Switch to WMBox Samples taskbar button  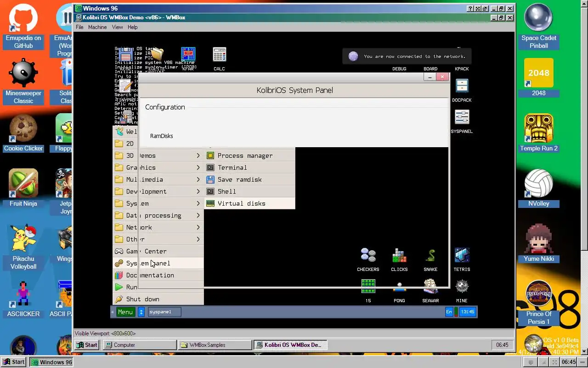pyautogui.click(x=215, y=345)
